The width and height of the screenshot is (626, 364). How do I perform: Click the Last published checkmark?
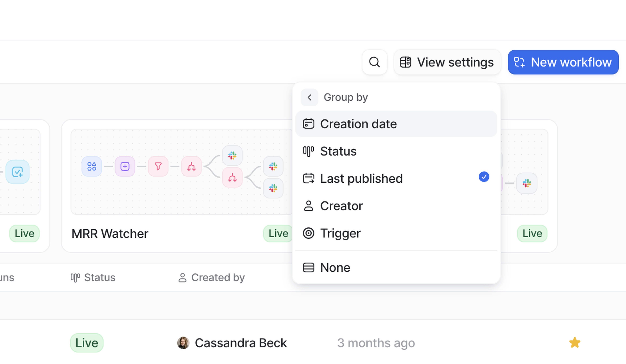(484, 177)
